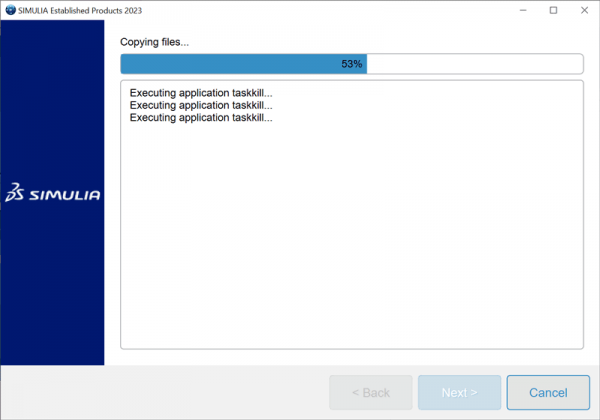Select the second "Executing application taskkill..." log line
Screen dimensions: 600x420
tap(201, 105)
